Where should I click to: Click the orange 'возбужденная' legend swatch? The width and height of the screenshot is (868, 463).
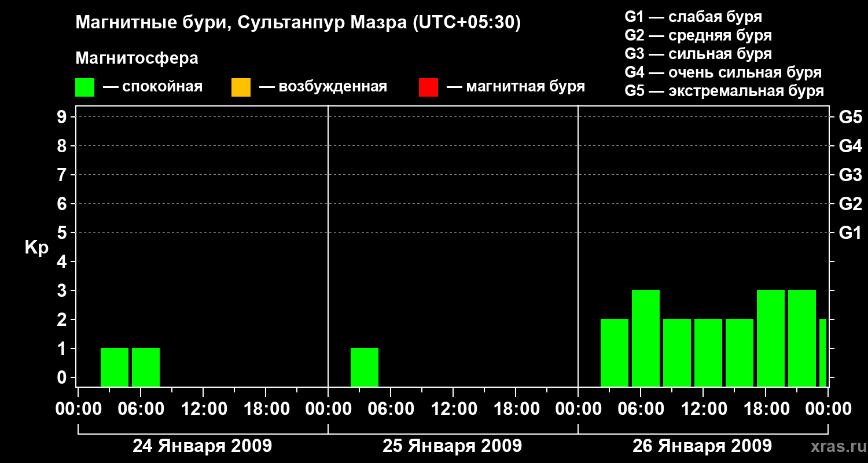(241, 87)
